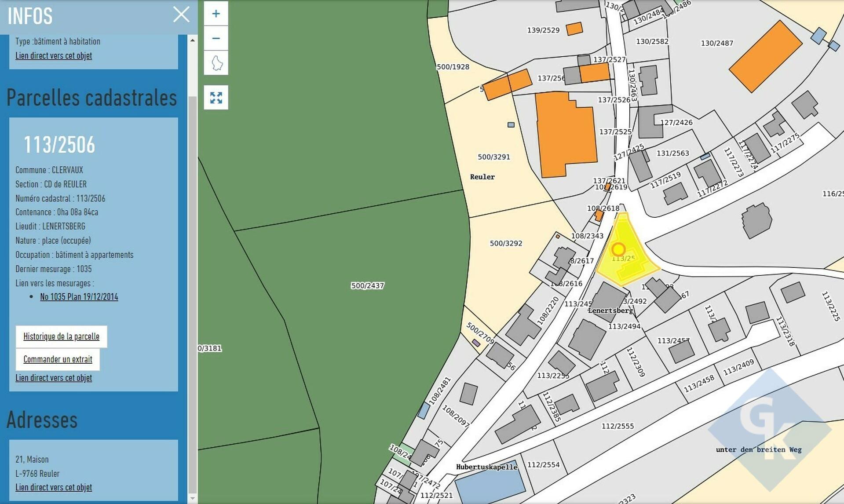Click the panel scrollbar down arrow
Image resolution: width=844 pixels, height=504 pixels.
[192, 498]
